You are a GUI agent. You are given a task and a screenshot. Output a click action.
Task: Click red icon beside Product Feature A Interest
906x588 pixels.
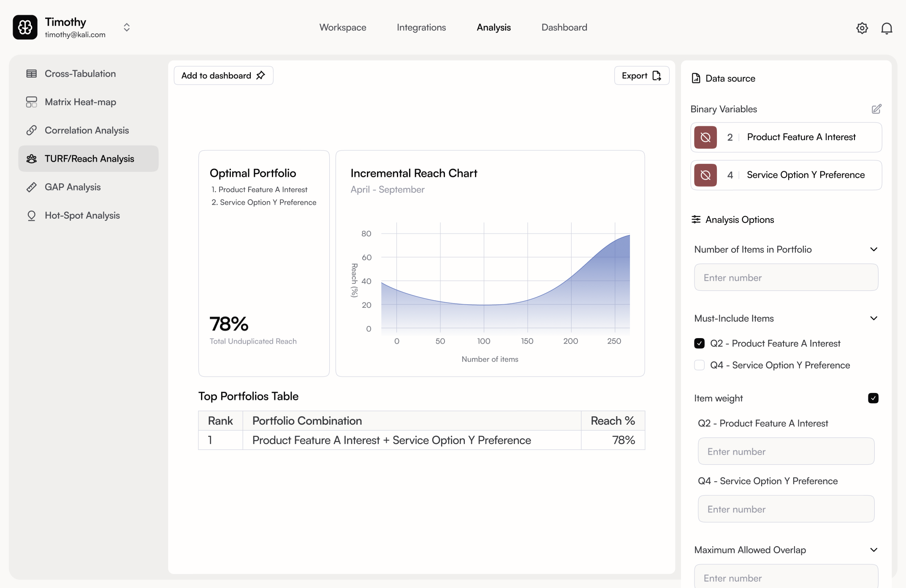(x=705, y=137)
